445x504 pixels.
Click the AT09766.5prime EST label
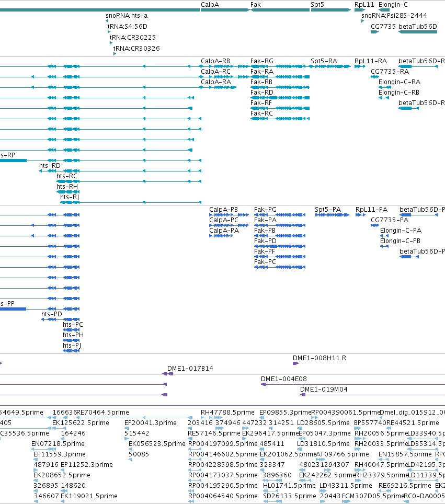[343, 454]
